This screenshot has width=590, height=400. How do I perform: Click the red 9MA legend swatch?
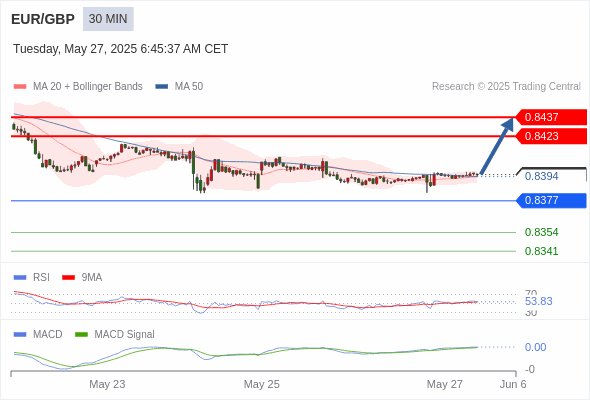[68, 278]
